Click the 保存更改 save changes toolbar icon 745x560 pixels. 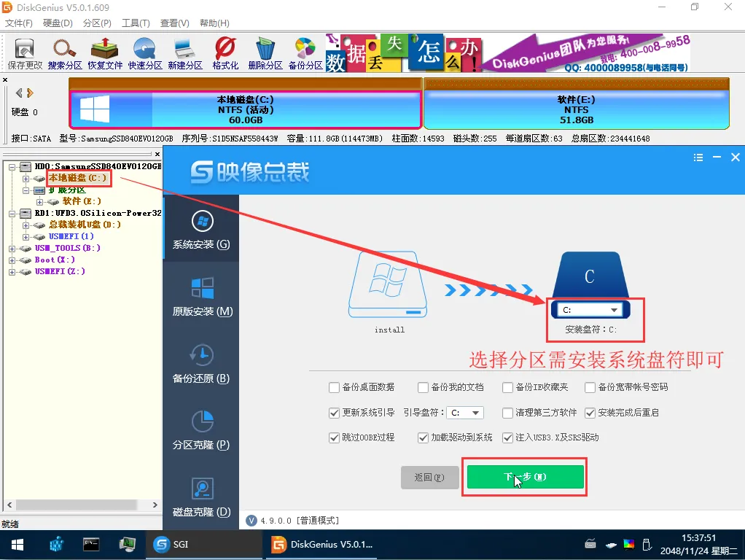click(25, 52)
